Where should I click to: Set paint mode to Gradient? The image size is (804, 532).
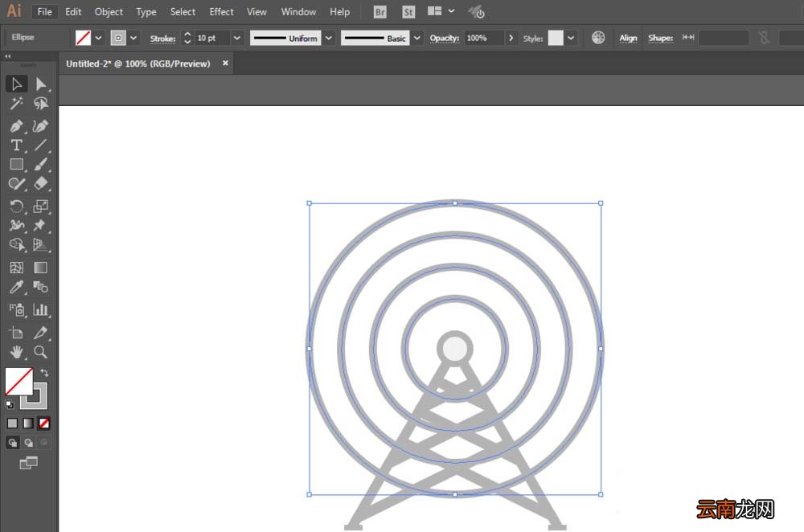[28, 424]
